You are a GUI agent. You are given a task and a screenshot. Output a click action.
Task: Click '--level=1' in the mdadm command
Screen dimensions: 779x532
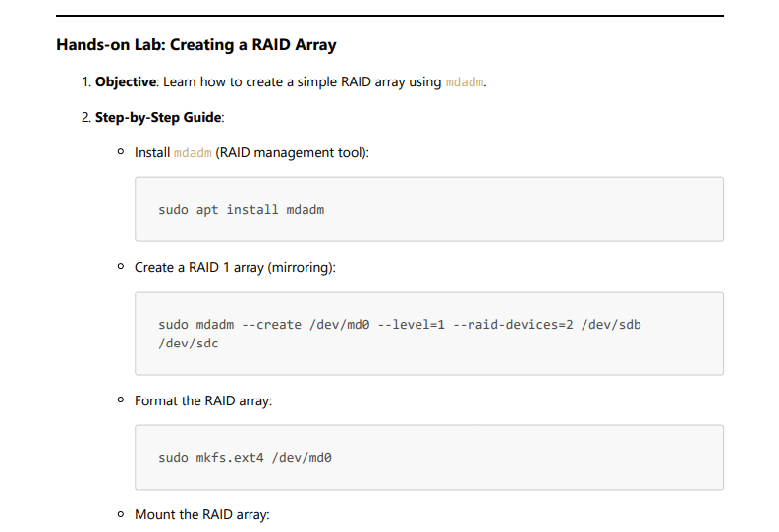point(411,325)
